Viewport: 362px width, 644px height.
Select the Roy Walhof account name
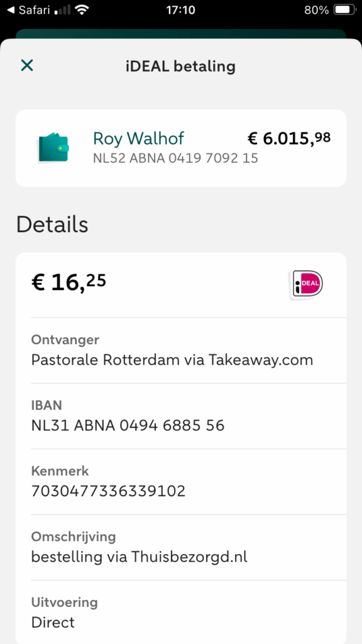point(138,138)
